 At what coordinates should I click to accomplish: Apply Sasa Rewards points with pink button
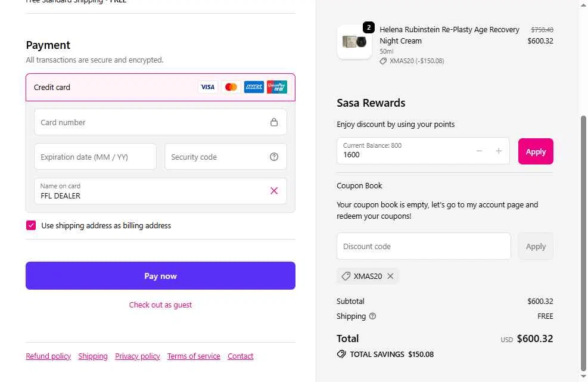(x=536, y=151)
